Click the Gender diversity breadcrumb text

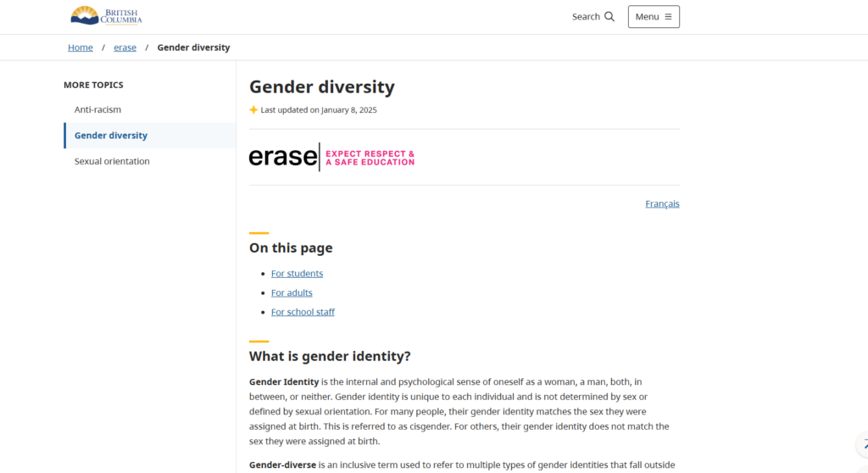click(194, 47)
